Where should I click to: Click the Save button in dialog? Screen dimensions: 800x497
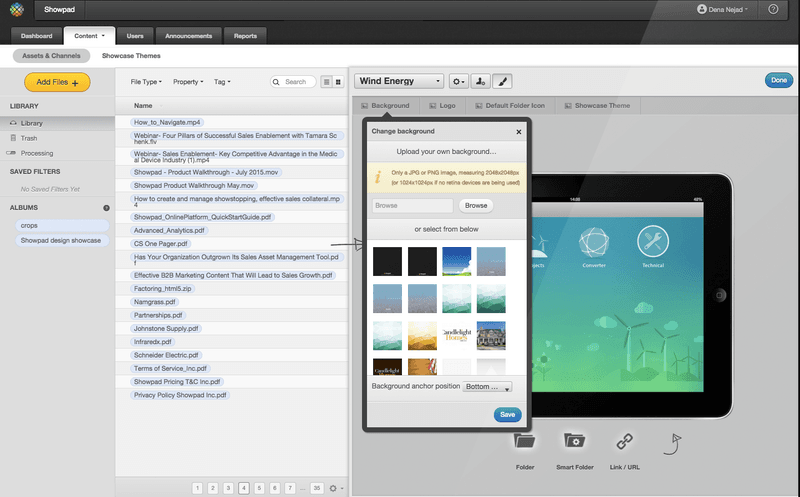pos(507,414)
